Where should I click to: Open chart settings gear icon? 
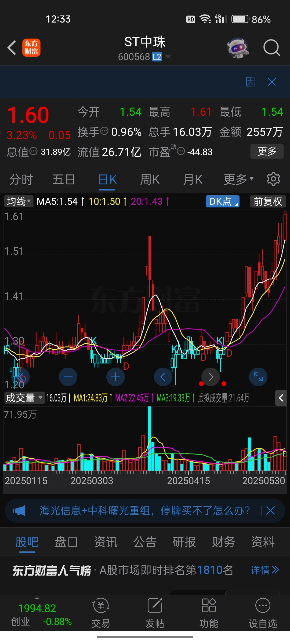tap(273, 179)
